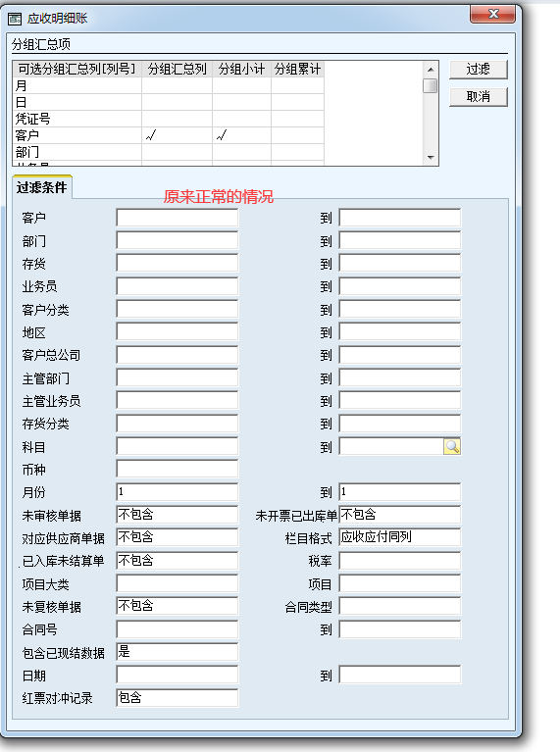
Task: Click the 分组累计 column header
Action: pos(297,69)
